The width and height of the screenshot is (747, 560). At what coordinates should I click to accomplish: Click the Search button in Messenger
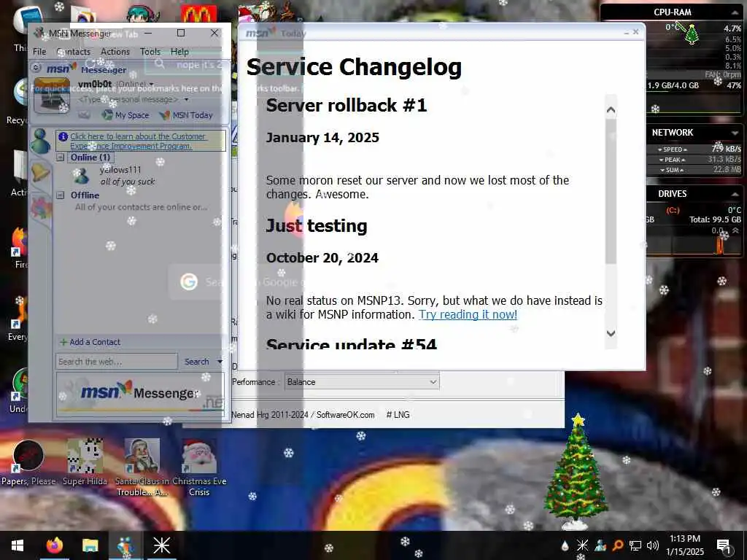pos(196,362)
